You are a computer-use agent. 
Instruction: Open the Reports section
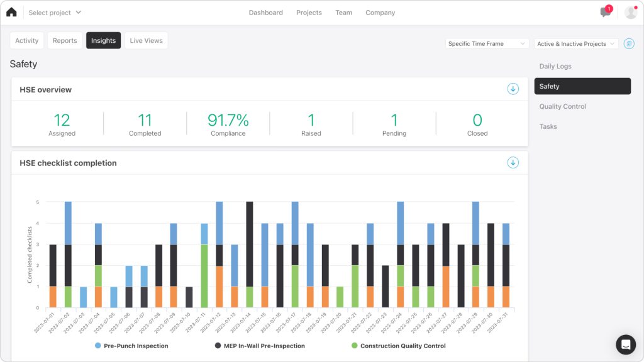[x=64, y=40]
